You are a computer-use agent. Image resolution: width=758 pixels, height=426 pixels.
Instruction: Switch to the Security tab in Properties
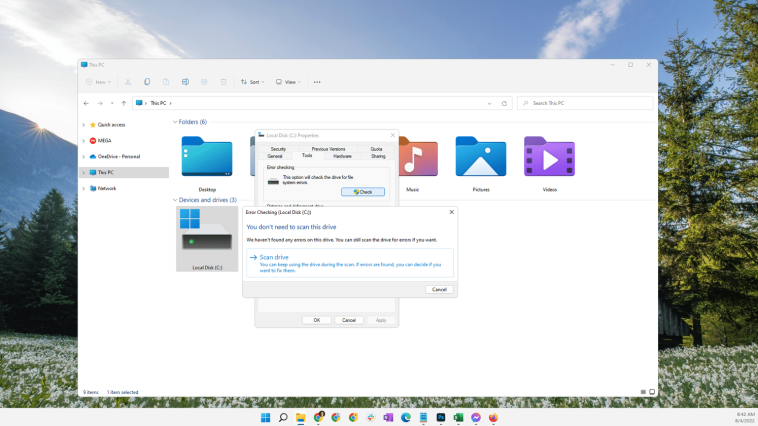coord(278,149)
